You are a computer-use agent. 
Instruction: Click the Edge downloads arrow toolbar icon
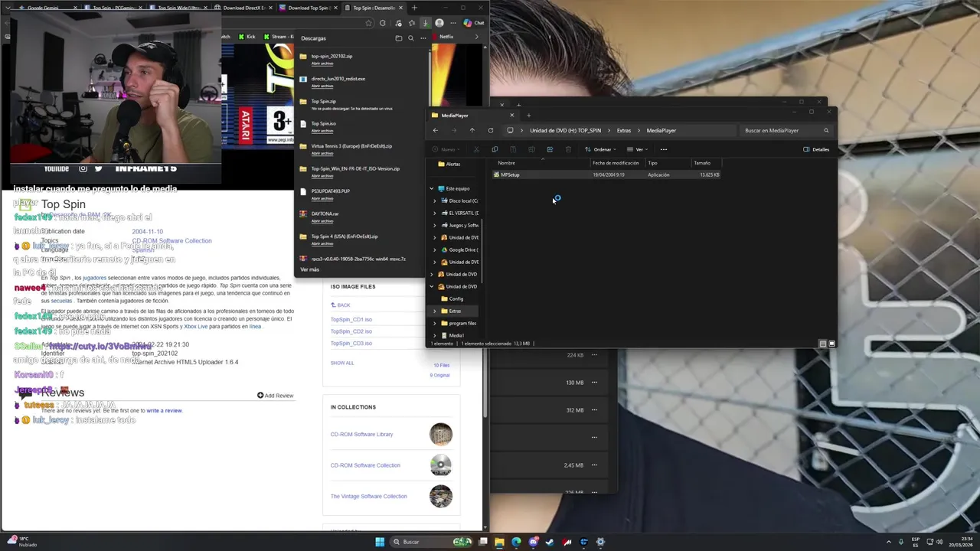point(426,23)
